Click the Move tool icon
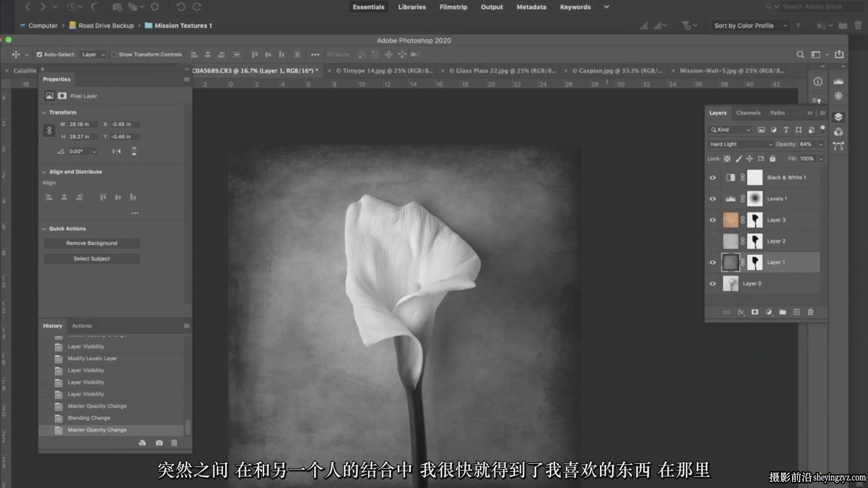This screenshot has width=868, height=488. pyautogui.click(x=16, y=55)
